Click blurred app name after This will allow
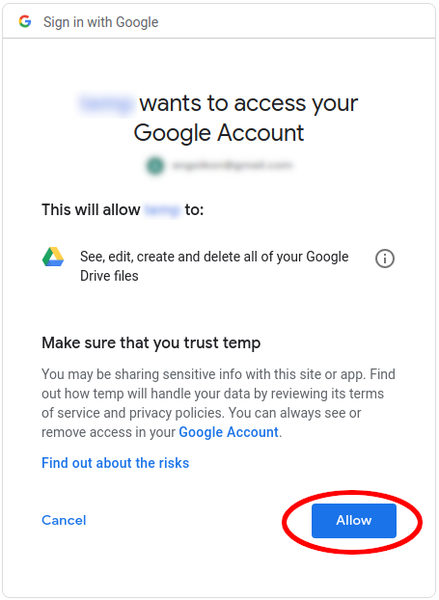439x600 pixels. tap(162, 210)
